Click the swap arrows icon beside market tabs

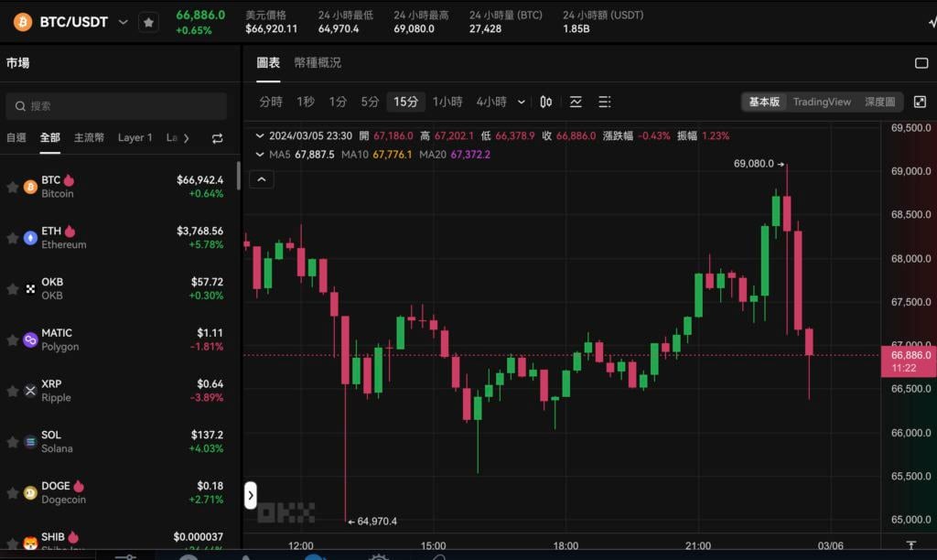pos(218,138)
